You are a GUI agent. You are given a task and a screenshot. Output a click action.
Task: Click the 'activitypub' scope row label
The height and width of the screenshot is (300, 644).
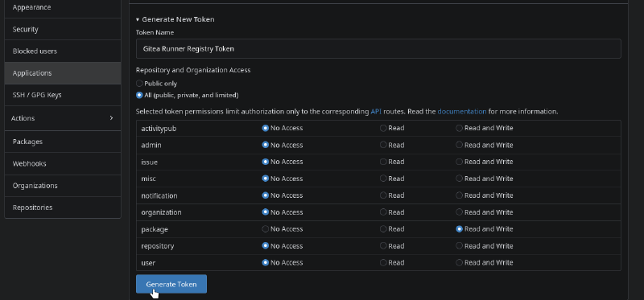point(159,129)
